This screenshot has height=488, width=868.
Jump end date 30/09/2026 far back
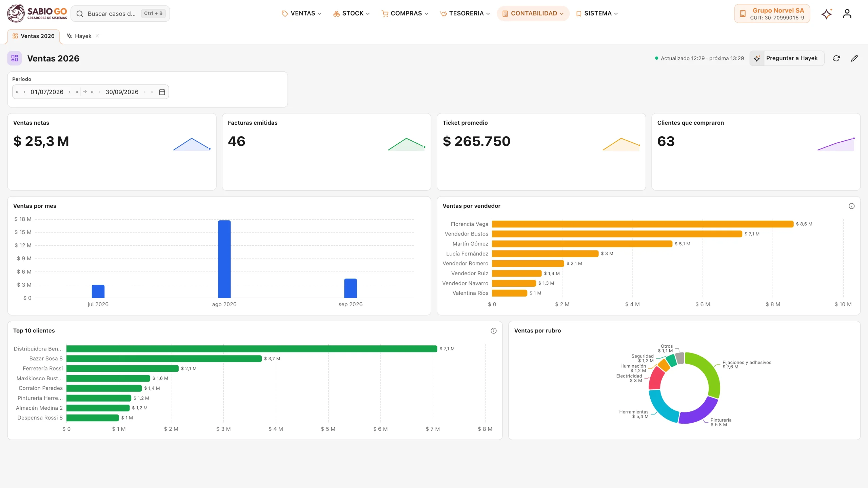click(92, 92)
